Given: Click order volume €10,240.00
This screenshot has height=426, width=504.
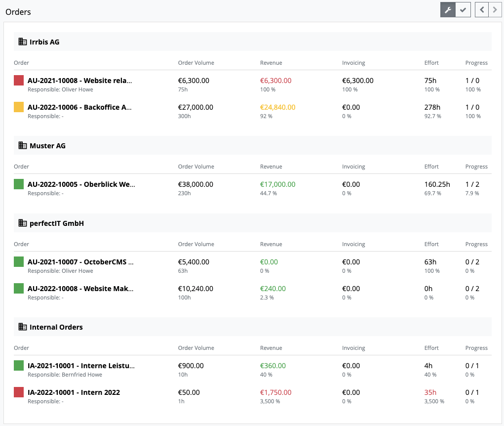Looking at the screenshot, I should coord(196,289).
